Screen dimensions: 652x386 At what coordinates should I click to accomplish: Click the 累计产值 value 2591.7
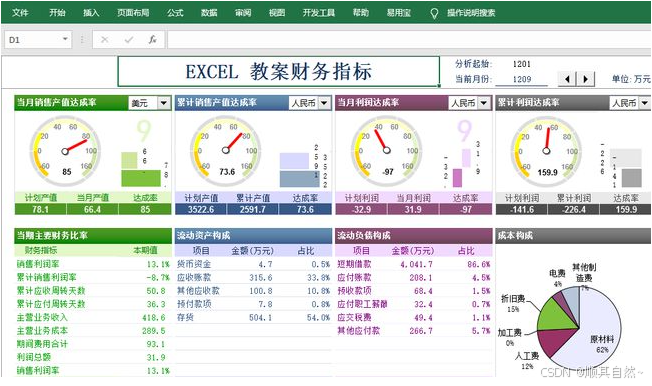[252, 209]
